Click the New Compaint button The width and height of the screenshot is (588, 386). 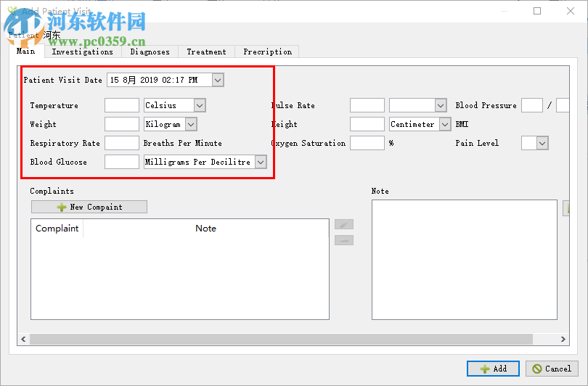click(x=89, y=207)
